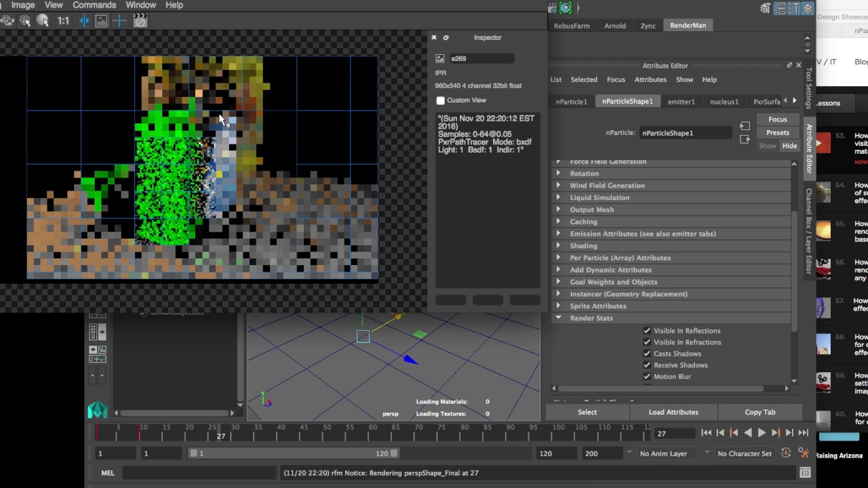Expand Per Particle (Array) Attributes section
The image size is (868, 488).
pos(671,258)
